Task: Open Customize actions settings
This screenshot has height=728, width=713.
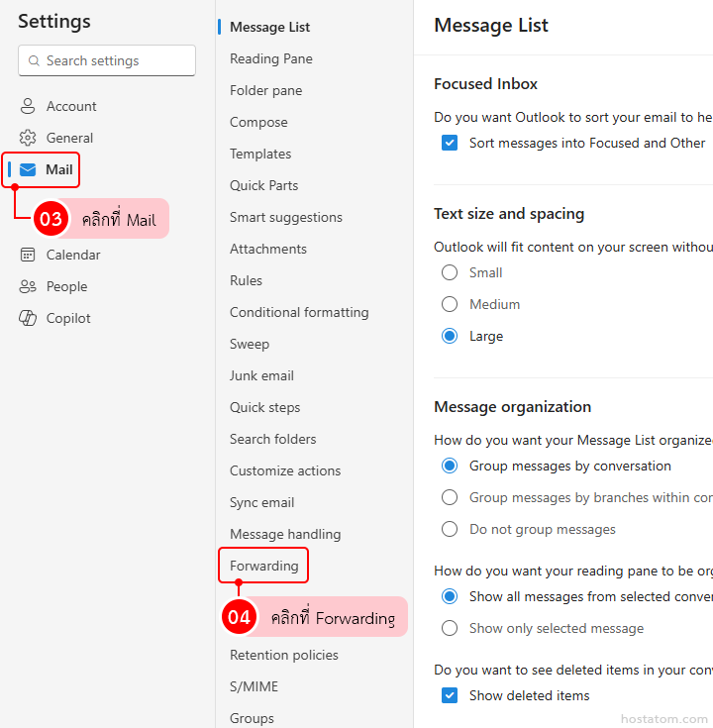Action: 285,470
